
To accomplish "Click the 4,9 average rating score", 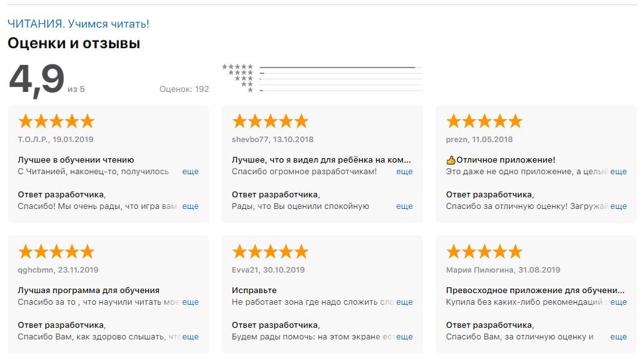I will (x=37, y=80).
